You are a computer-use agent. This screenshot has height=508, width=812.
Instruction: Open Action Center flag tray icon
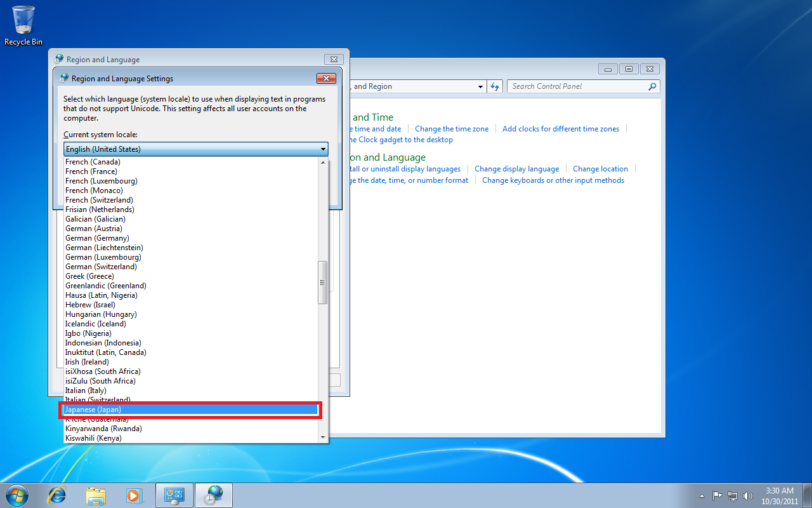717,496
